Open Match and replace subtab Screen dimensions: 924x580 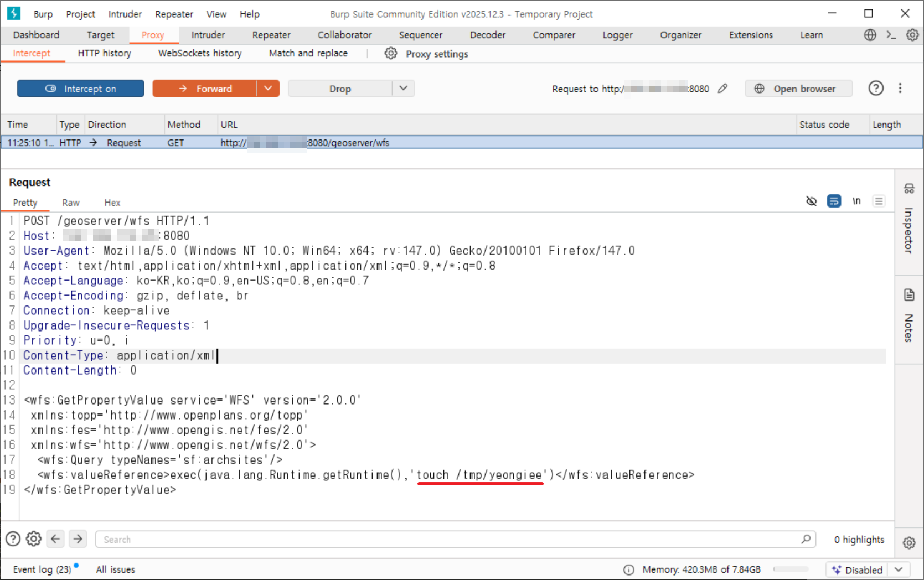pos(308,53)
